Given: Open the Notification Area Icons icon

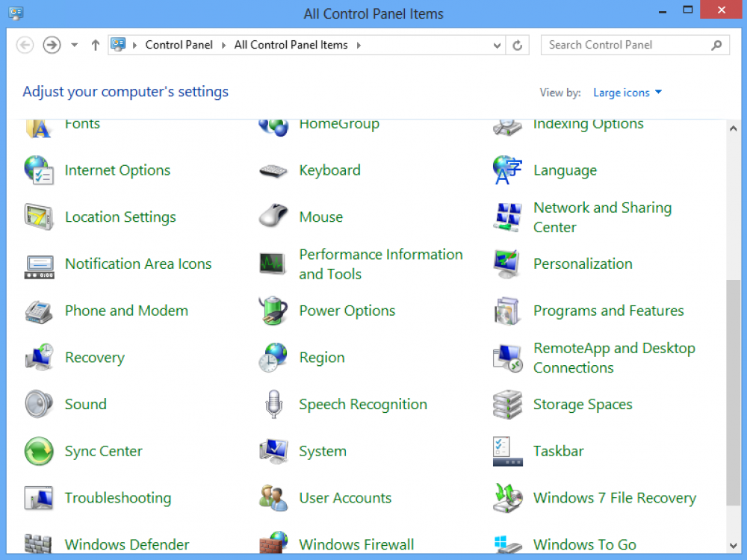Looking at the screenshot, I should tap(39, 267).
